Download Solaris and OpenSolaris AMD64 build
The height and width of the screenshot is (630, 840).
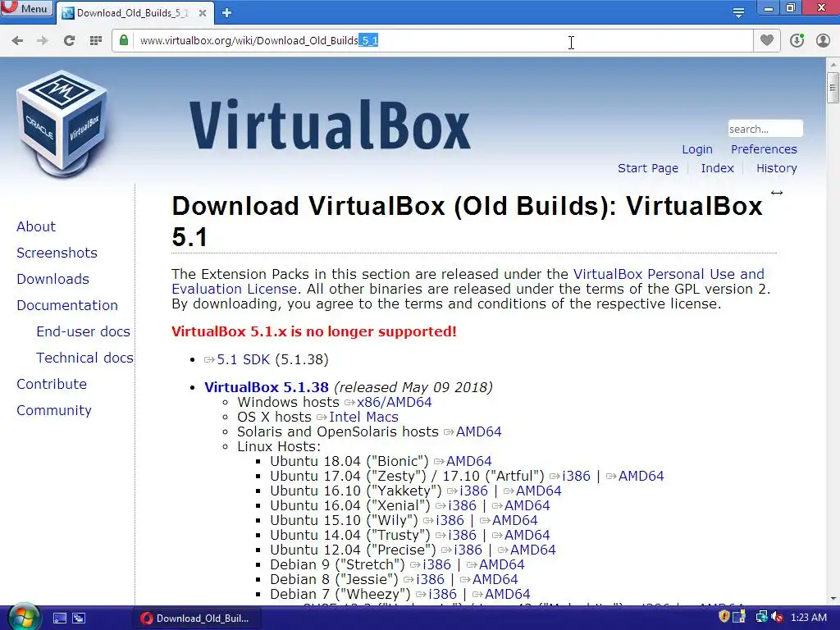coord(478,431)
